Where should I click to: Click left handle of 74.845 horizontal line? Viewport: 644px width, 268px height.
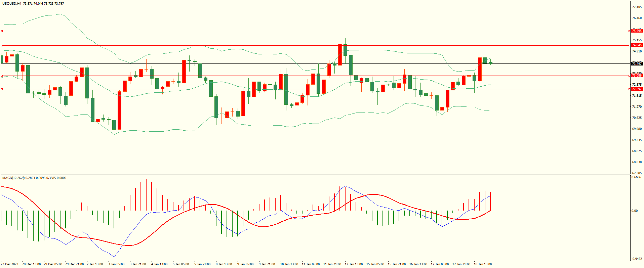(x=2, y=45)
